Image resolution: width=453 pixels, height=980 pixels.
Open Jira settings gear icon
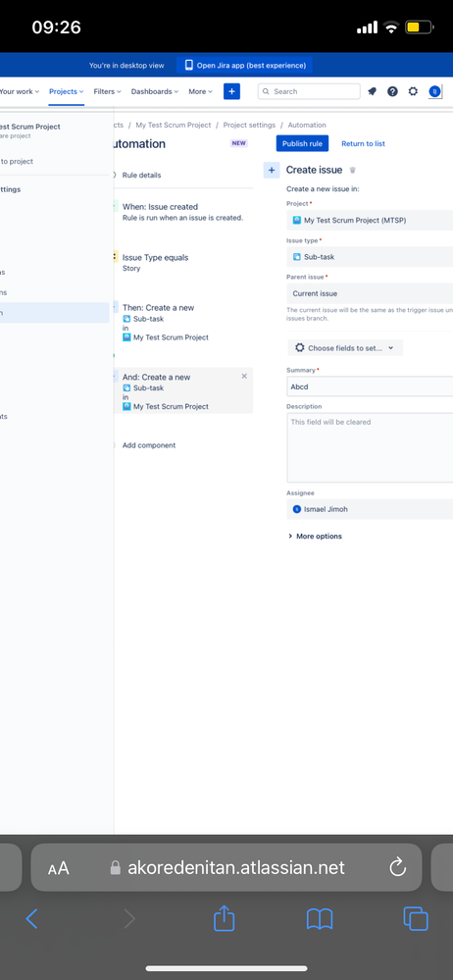coord(413,91)
